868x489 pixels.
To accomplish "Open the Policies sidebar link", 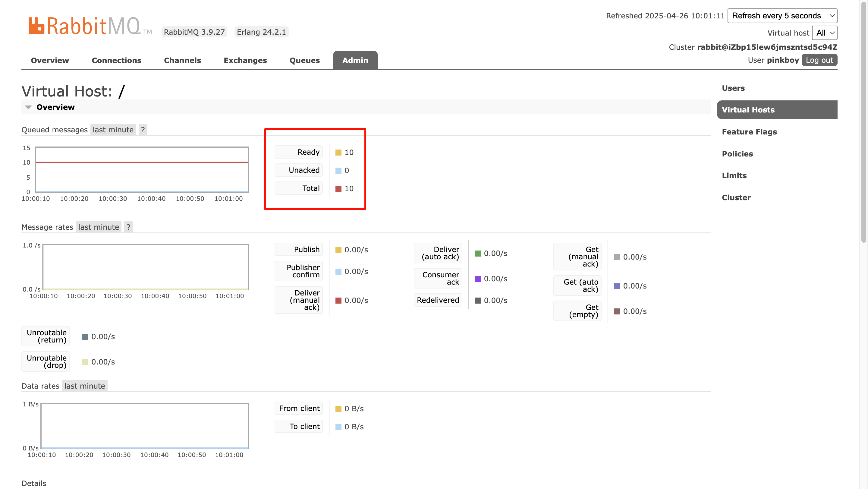I will coord(737,154).
